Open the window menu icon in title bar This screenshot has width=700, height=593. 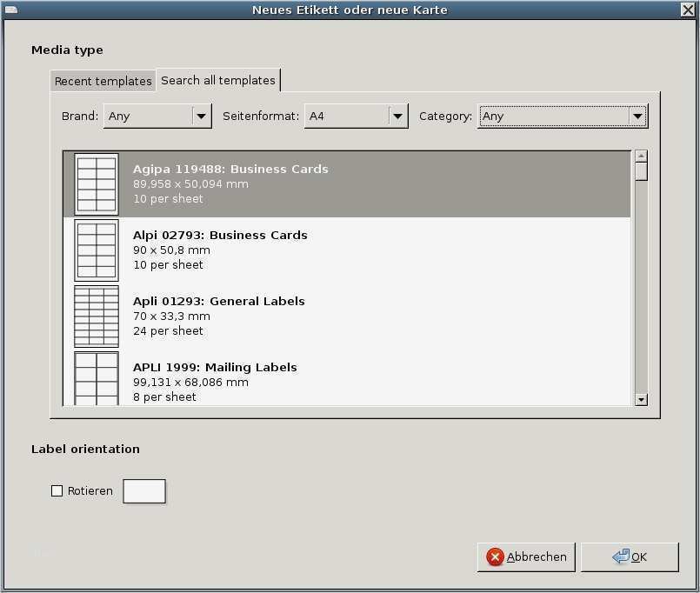[10, 10]
